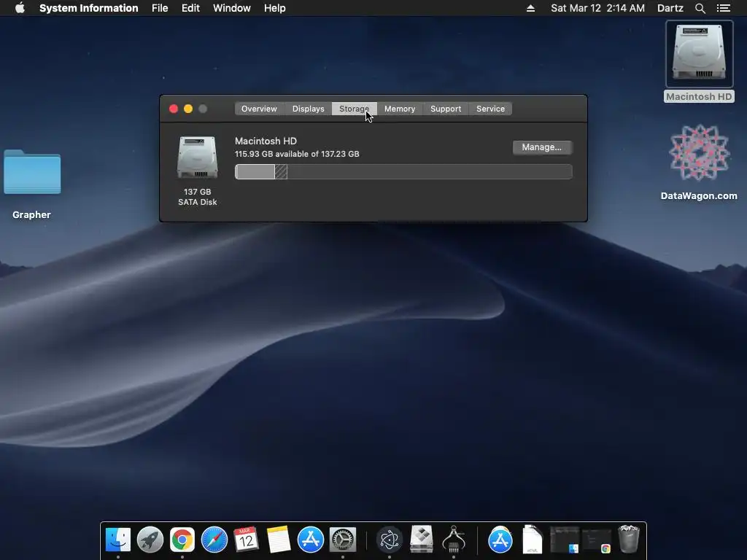Open App Store icon left of System Preferences

pyautogui.click(x=311, y=540)
